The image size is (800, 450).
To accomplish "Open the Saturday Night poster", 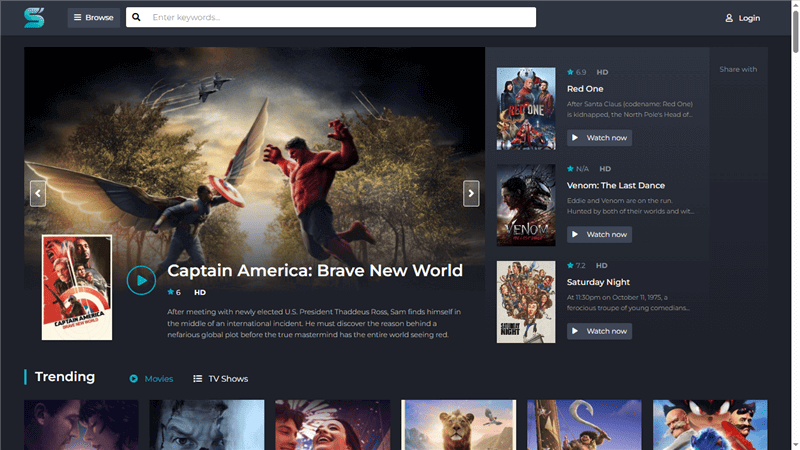I will pos(526,302).
